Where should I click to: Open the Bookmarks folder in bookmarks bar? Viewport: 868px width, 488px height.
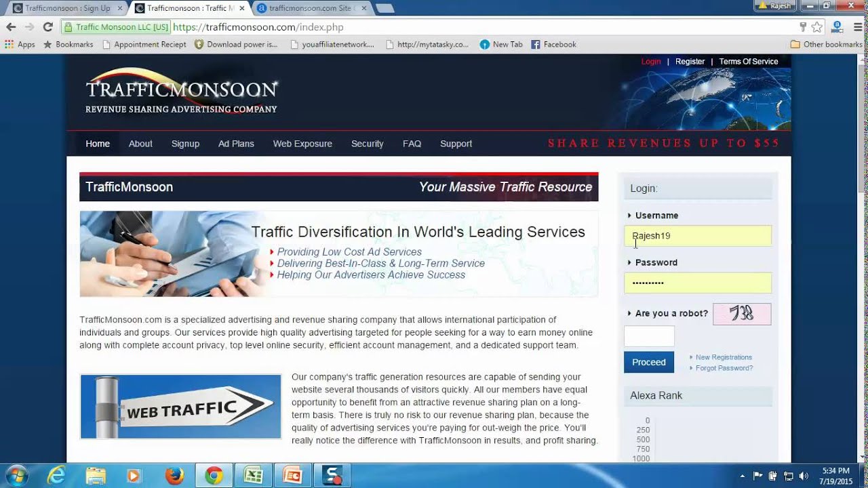68,45
